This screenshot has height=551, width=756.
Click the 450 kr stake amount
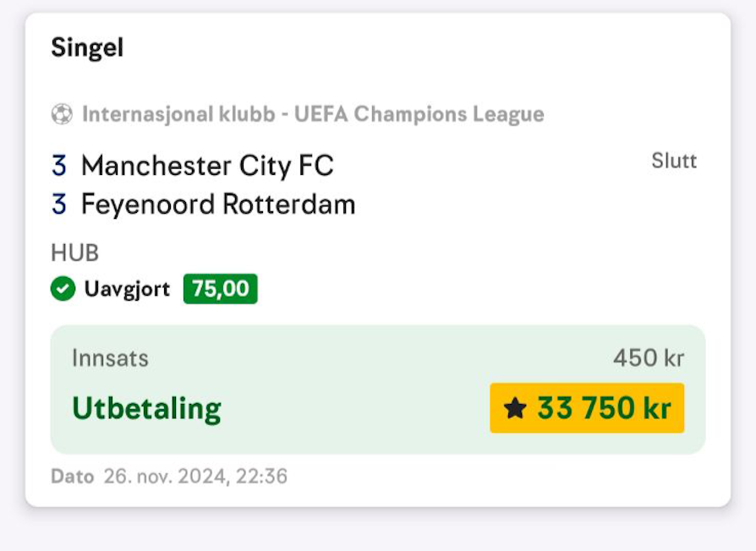(x=649, y=358)
